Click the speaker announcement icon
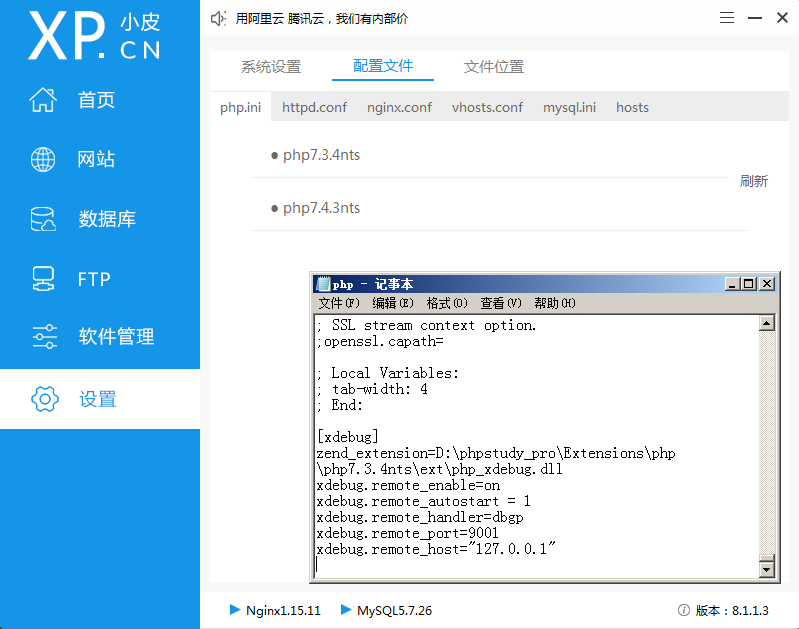 click(x=218, y=19)
